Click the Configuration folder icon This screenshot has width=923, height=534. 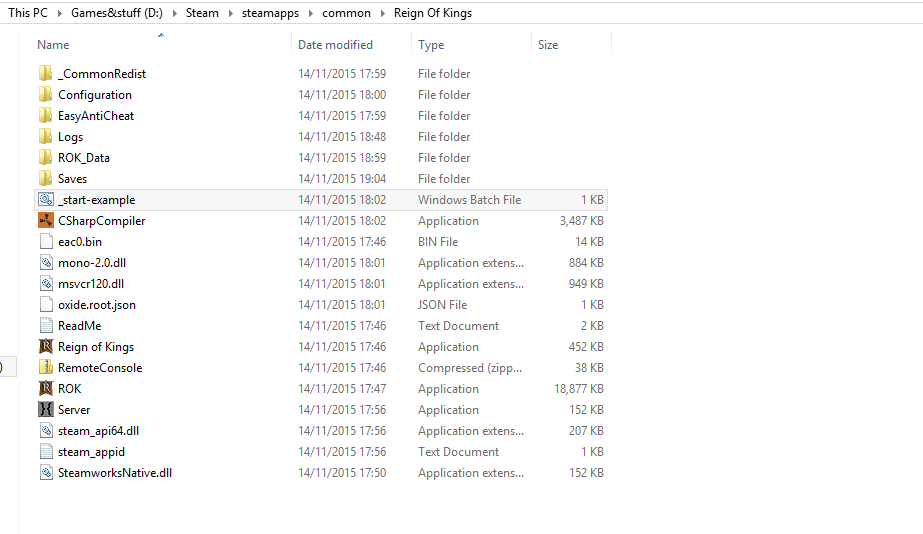(45, 95)
